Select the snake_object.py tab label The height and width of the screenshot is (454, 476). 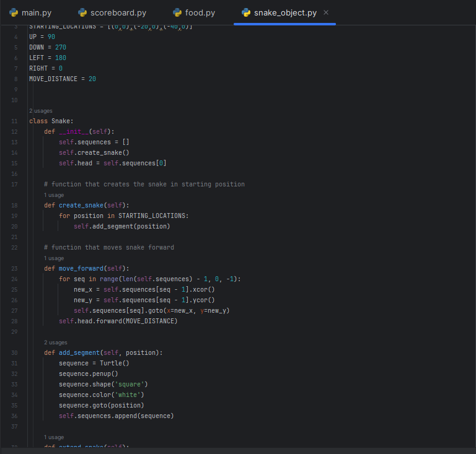(x=285, y=12)
